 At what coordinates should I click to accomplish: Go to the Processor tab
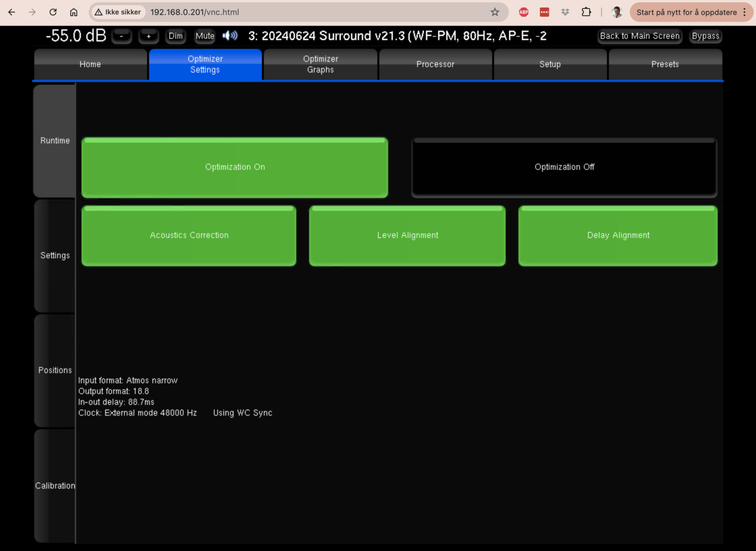click(435, 64)
